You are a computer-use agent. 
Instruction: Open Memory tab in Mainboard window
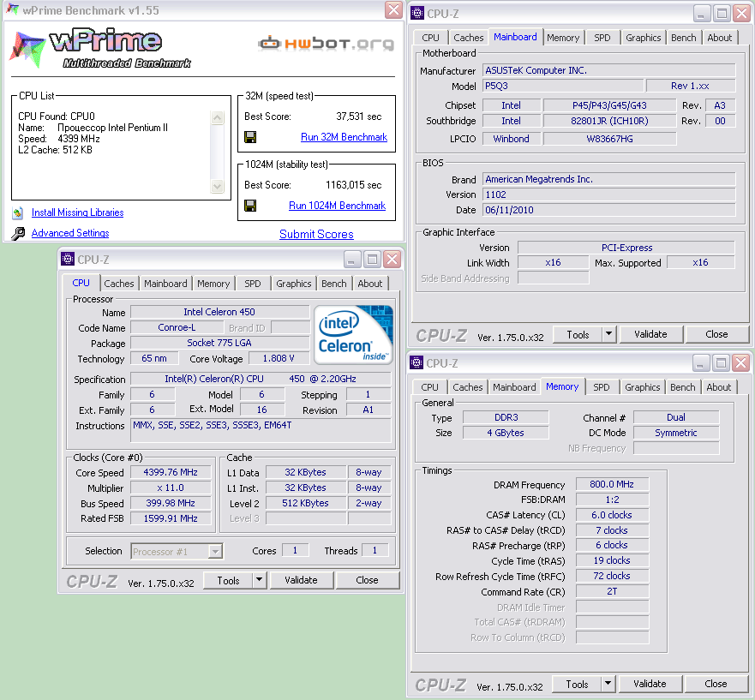563,38
